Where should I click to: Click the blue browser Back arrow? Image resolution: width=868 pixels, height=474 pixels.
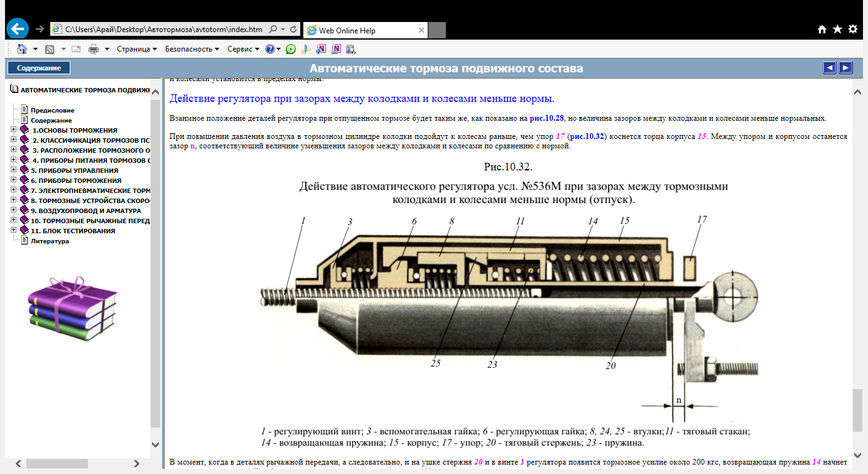(x=18, y=29)
